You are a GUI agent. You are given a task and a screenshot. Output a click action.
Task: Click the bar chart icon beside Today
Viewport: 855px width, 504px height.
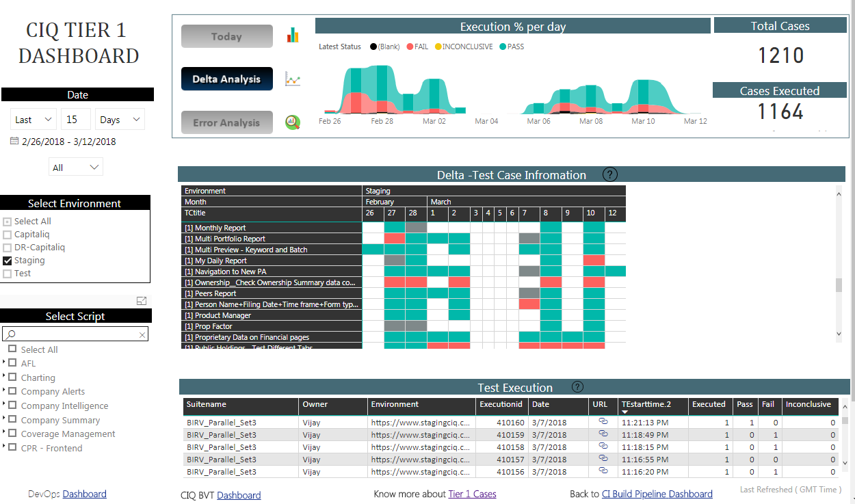pos(293,36)
